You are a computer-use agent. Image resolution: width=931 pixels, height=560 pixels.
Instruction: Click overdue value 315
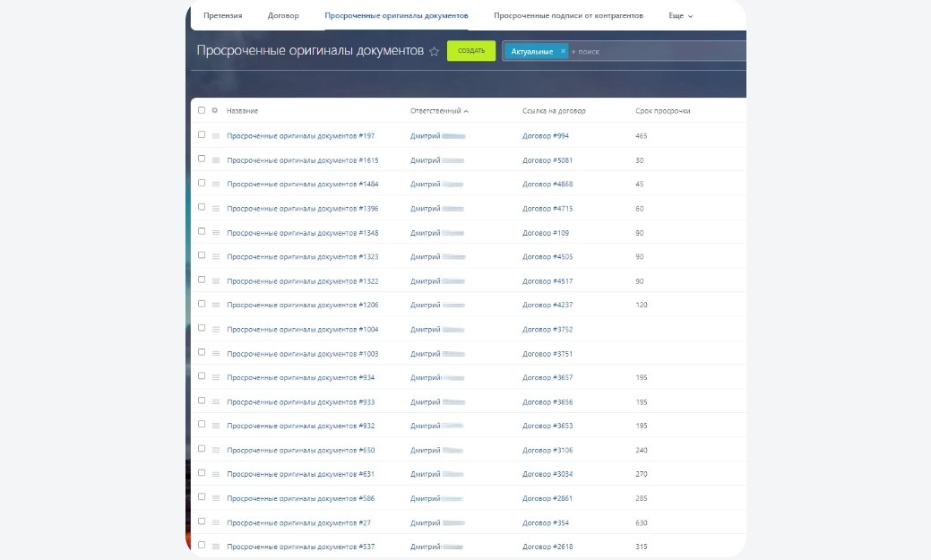642,547
